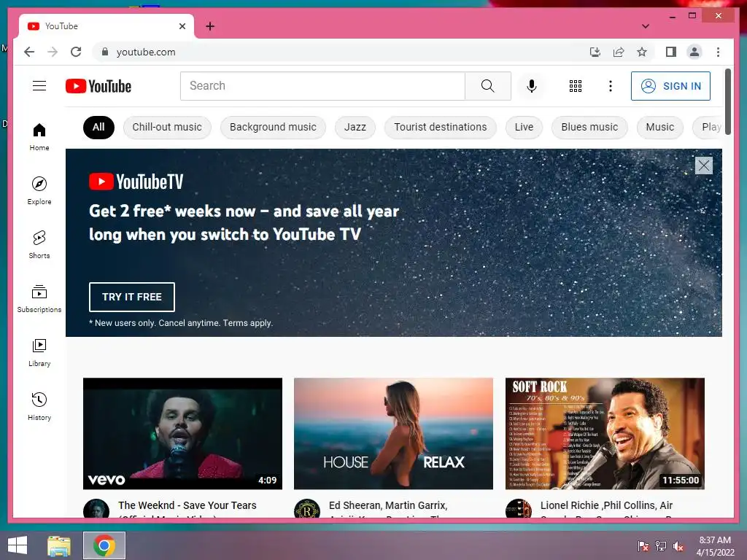This screenshot has width=747, height=560.
Task: Reload the page
Action: tap(76, 52)
